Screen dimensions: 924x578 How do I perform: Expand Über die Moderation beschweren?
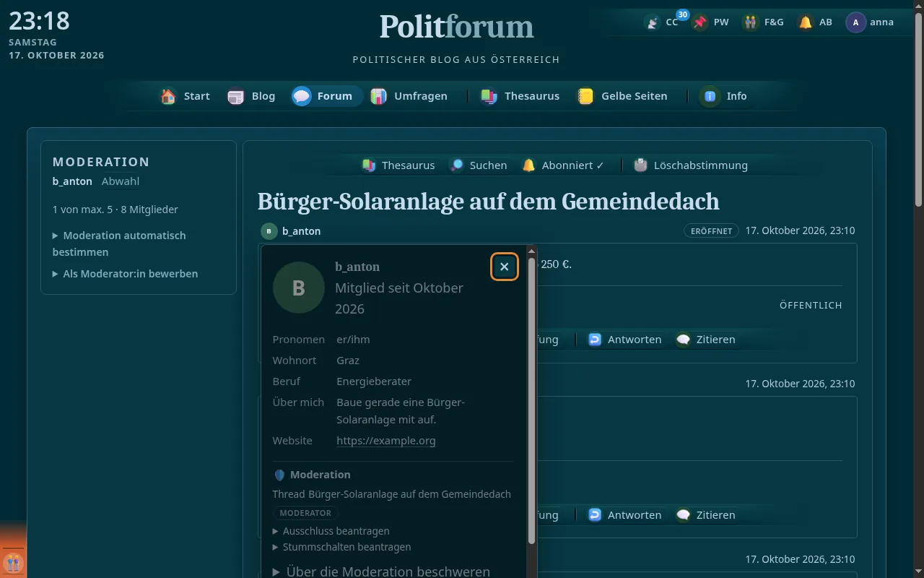coord(381,571)
